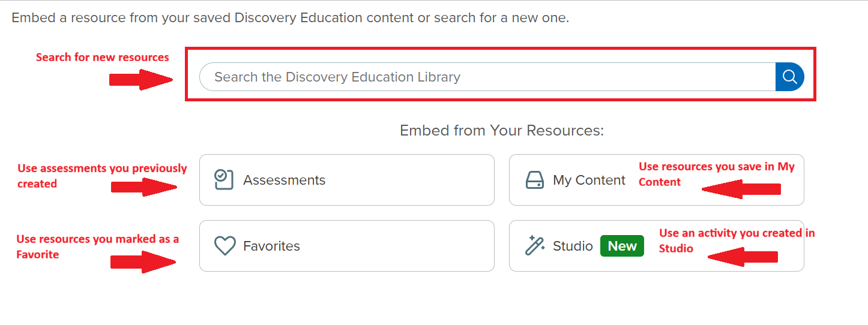This screenshot has width=868, height=325.
Task: Click the "Search for new resources" red note
Action: 102,58
